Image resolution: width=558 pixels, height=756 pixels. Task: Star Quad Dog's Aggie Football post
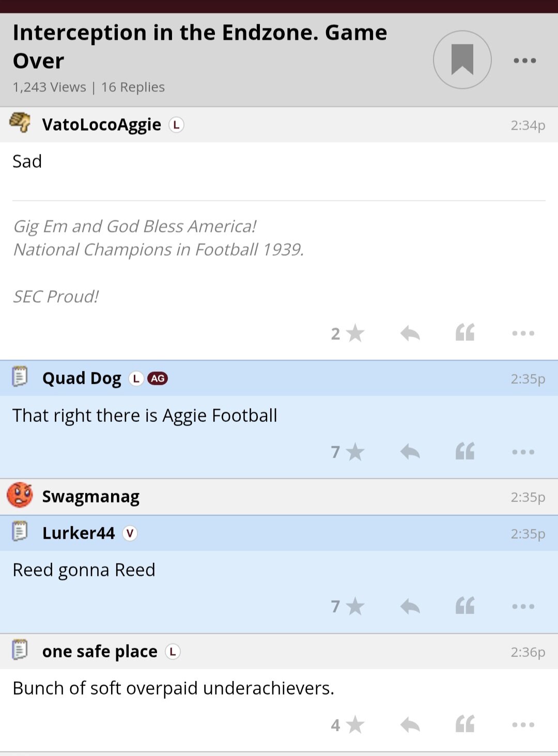click(x=354, y=452)
